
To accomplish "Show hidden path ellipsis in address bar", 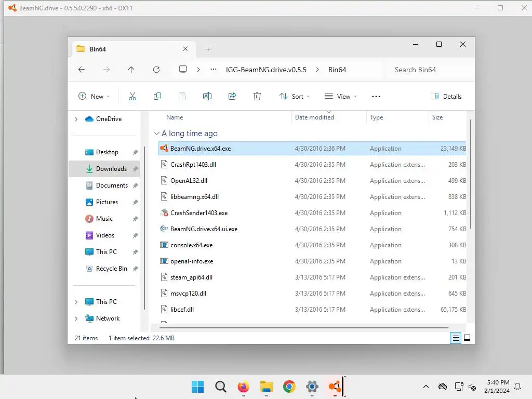I will (214, 69).
